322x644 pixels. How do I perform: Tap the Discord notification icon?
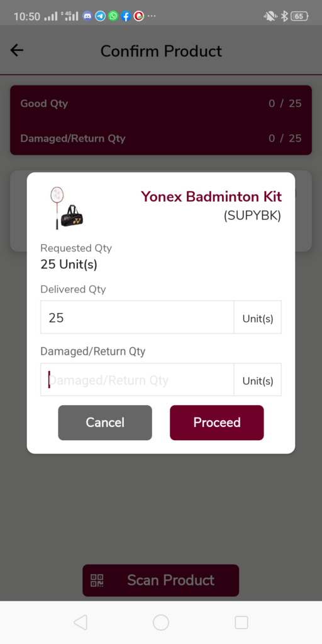87,16
